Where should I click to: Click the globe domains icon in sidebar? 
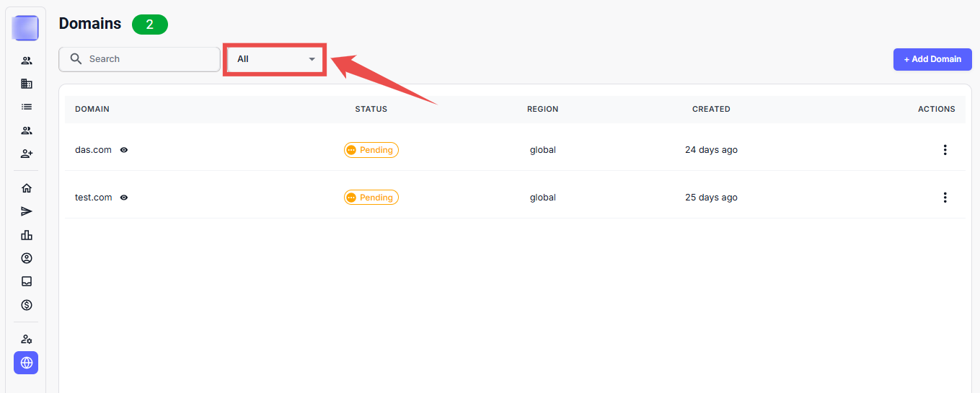coord(27,363)
